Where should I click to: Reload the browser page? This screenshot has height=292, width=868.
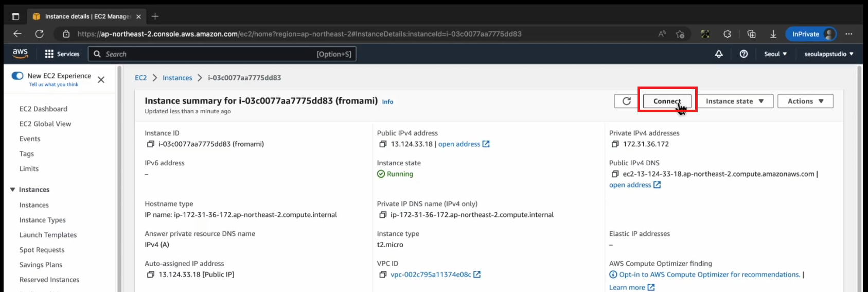click(x=39, y=34)
